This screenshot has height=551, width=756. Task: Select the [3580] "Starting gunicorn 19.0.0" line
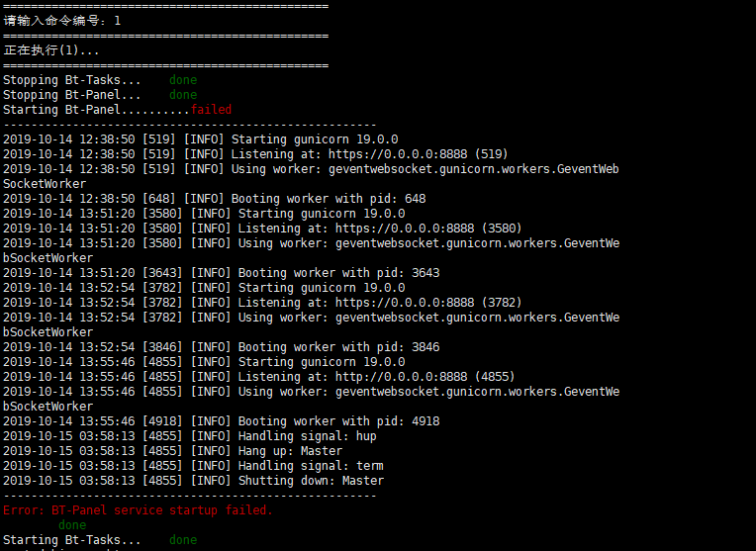pos(204,214)
